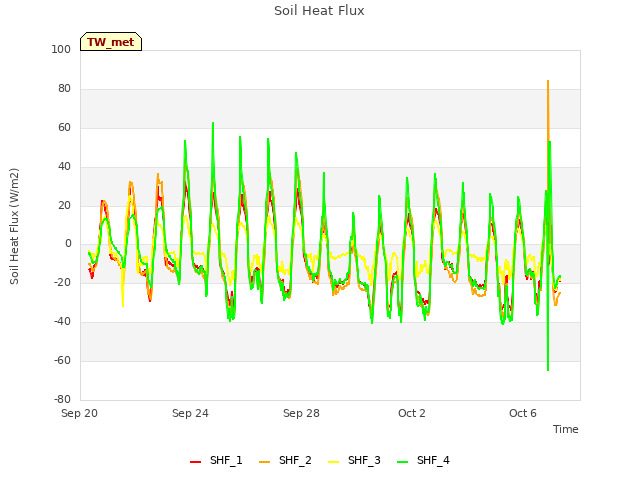Click the 0 y-axis tick label
The image size is (640, 480).
[x=68, y=244]
